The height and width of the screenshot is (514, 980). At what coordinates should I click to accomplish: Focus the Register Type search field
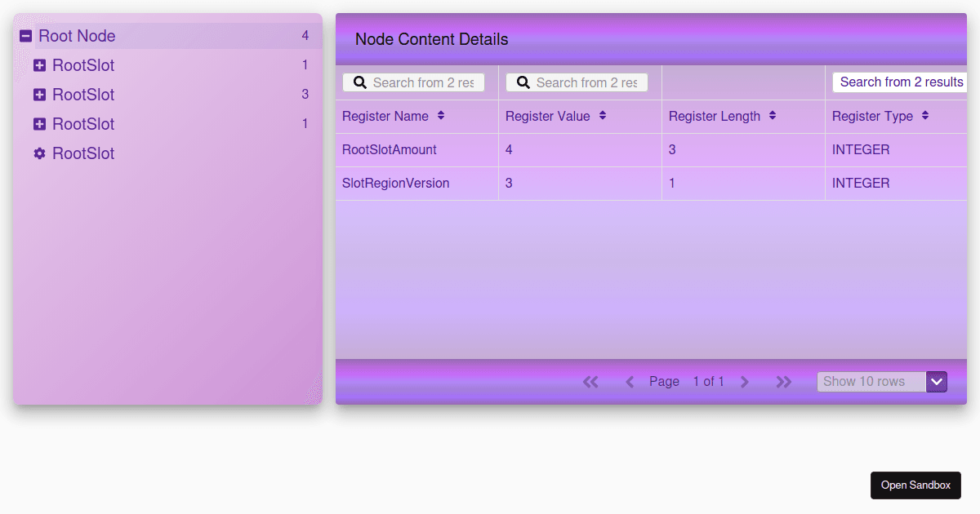point(900,82)
